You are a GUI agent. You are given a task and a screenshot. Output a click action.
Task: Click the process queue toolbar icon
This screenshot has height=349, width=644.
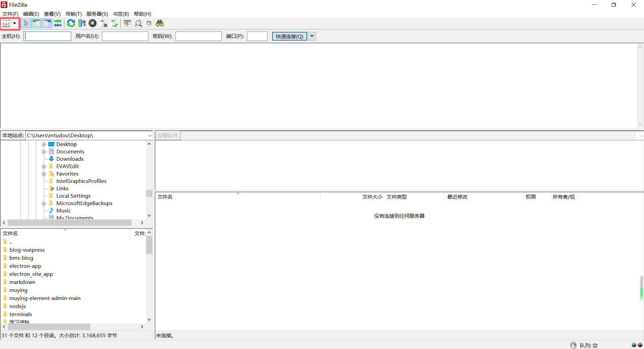tap(82, 23)
